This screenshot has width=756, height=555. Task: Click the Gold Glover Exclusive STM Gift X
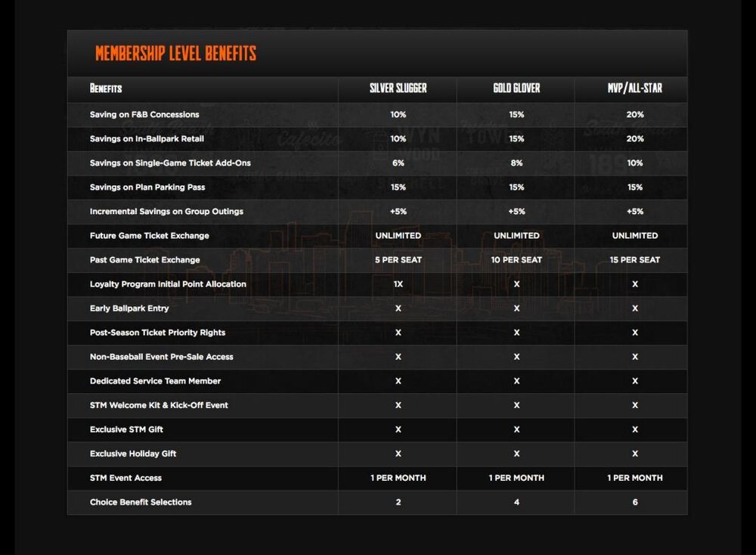tap(516, 429)
